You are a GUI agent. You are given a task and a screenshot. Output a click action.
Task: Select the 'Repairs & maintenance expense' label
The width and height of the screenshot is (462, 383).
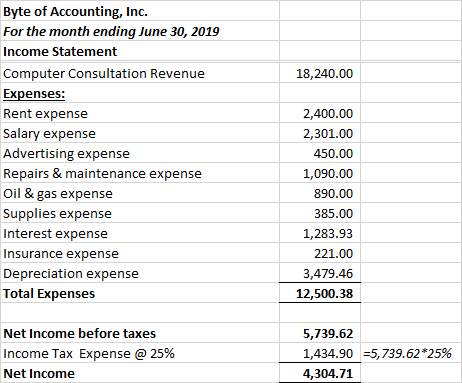point(102,174)
